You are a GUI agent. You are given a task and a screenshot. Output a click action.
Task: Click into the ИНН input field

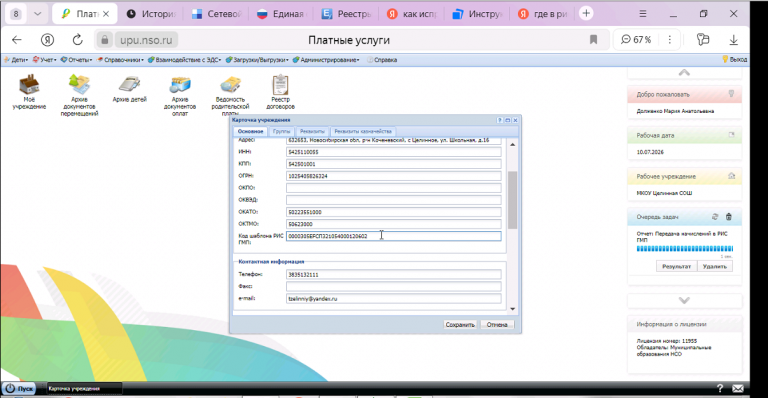click(x=393, y=152)
